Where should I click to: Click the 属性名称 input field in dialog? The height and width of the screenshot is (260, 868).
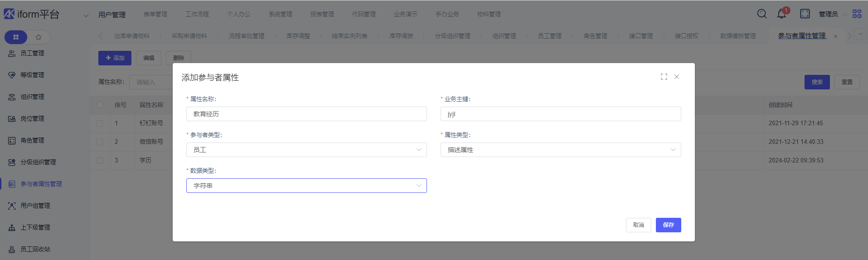[x=306, y=114]
